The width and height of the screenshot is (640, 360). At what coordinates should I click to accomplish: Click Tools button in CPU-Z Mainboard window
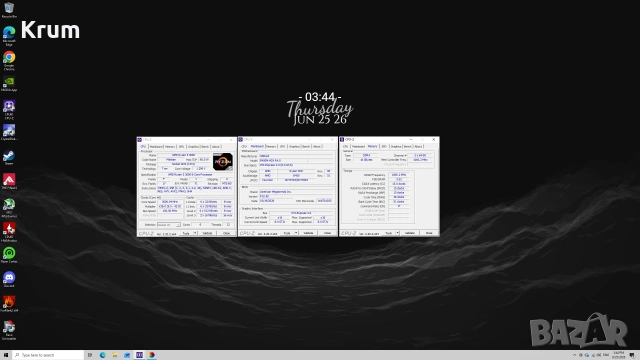point(287,233)
